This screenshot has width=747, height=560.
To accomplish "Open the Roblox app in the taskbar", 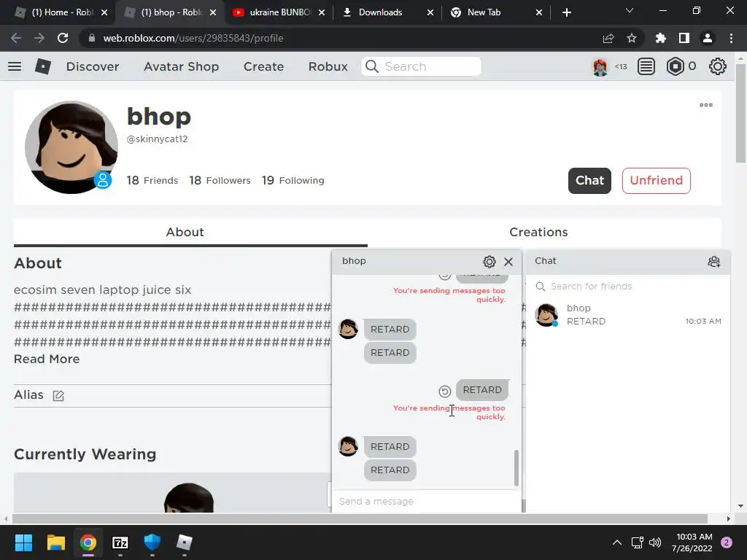I will (x=185, y=542).
